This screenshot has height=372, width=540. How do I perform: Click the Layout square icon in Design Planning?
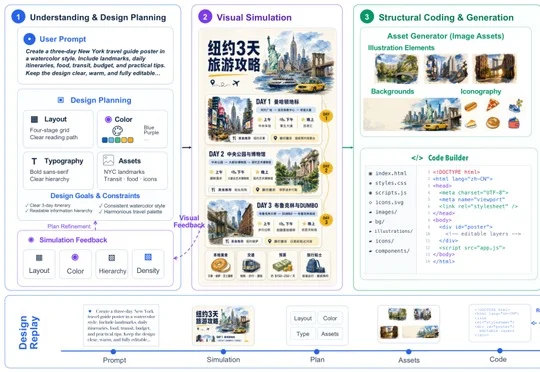point(34,119)
